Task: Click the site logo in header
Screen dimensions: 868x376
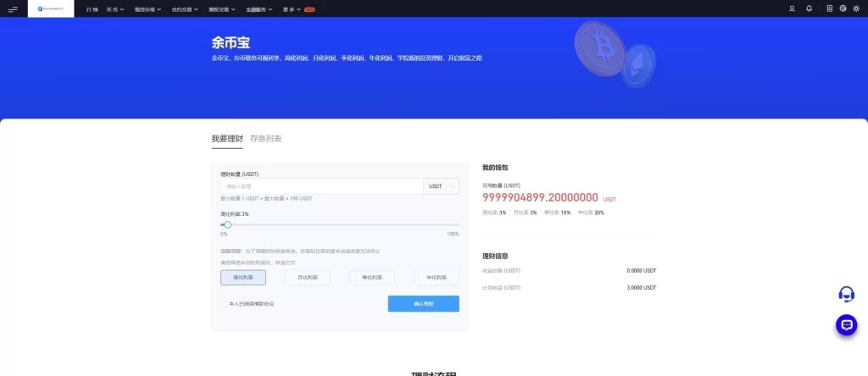Action: coord(51,8)
